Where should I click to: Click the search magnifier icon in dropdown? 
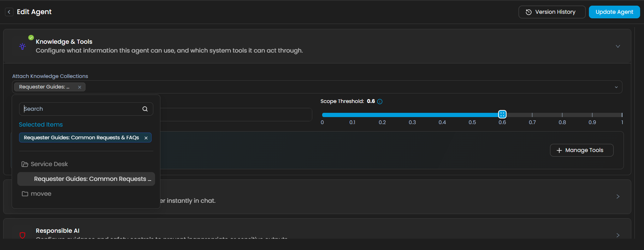(145, 109)
